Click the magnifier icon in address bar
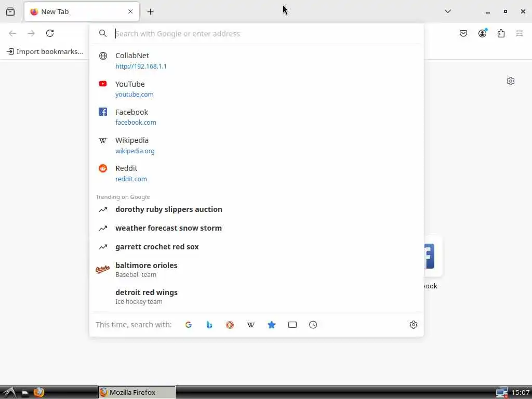 [103, 33]
